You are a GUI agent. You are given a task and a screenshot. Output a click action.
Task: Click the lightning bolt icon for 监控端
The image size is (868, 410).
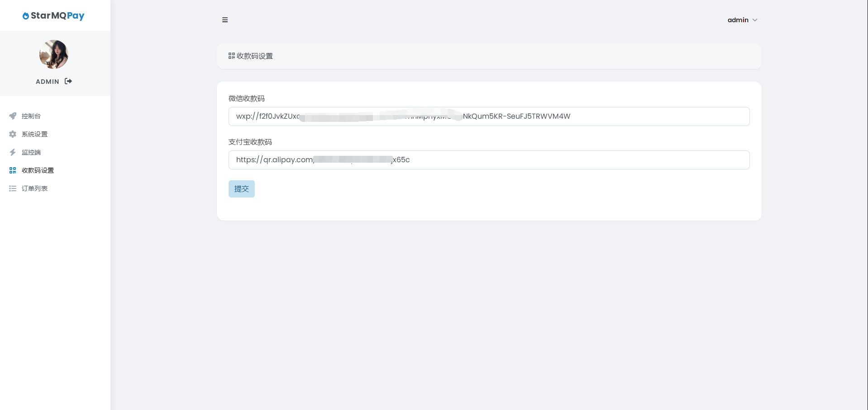click(x=13, y=152)
